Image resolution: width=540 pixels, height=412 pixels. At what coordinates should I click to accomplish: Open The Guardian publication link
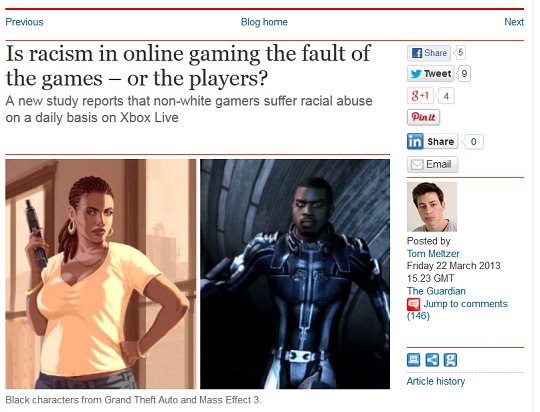[x=436, y=291]
